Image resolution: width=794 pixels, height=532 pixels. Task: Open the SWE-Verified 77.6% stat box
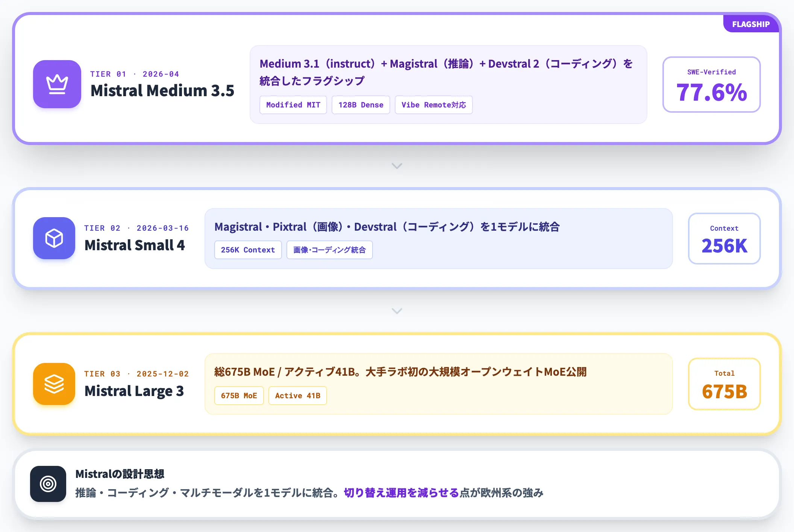(x=712, y=85)
